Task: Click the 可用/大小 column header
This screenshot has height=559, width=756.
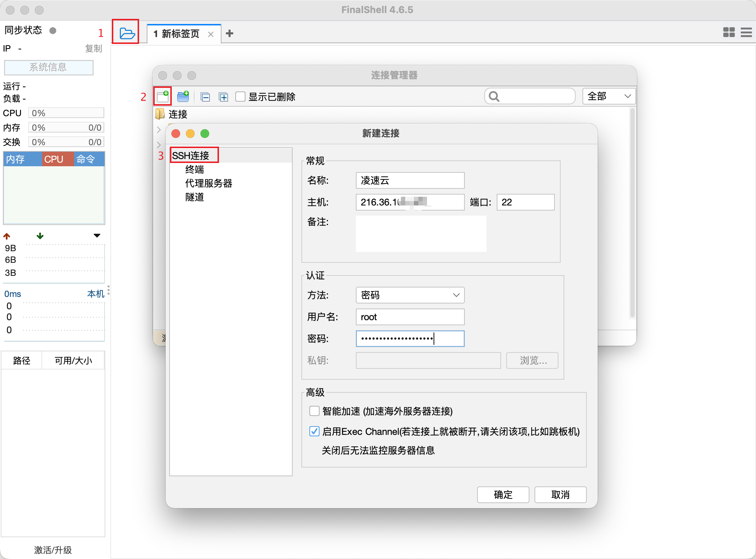Action: (x=73, y=360)
